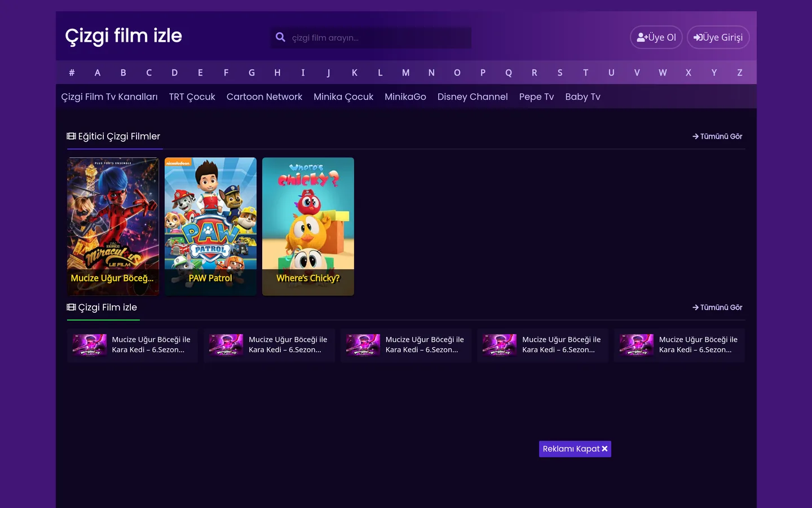Filter cartoons by letter U
The image size is (812, 508).
coord(611,72)
